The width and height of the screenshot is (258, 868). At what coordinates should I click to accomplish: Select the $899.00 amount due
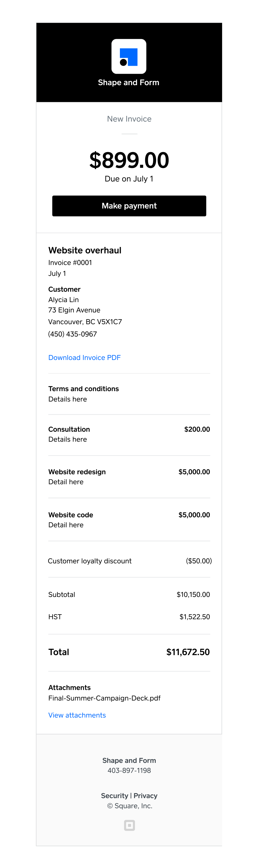tap(129, 160)
